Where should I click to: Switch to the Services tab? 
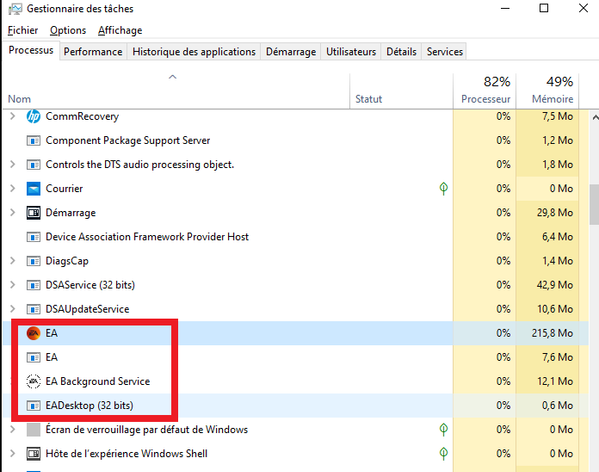coord(445,52)
